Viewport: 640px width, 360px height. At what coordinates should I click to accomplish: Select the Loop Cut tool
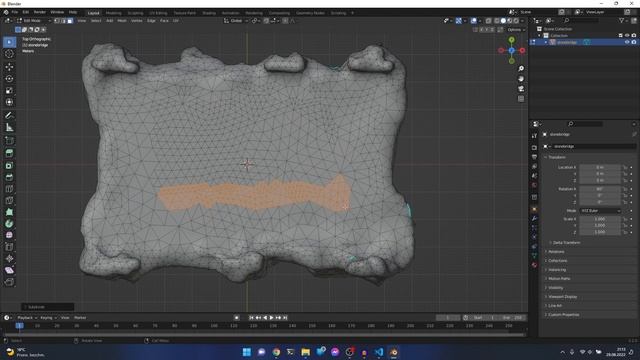click(x=9, y=189)
